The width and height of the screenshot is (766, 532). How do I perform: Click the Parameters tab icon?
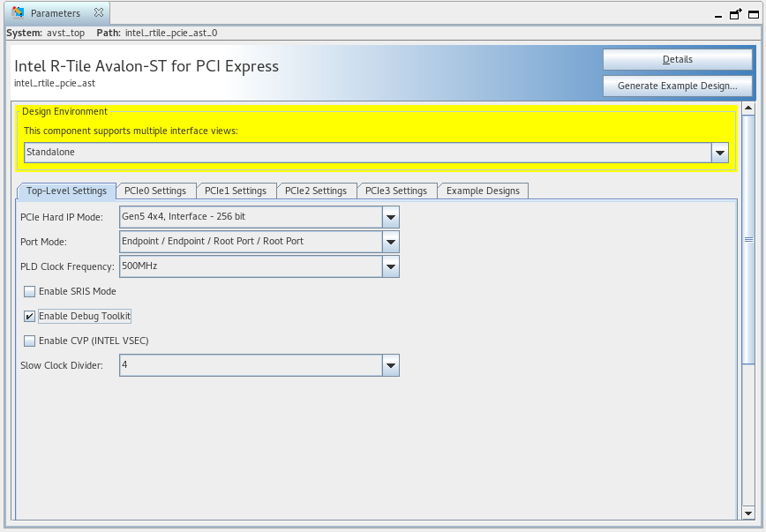tap(18, 12)
